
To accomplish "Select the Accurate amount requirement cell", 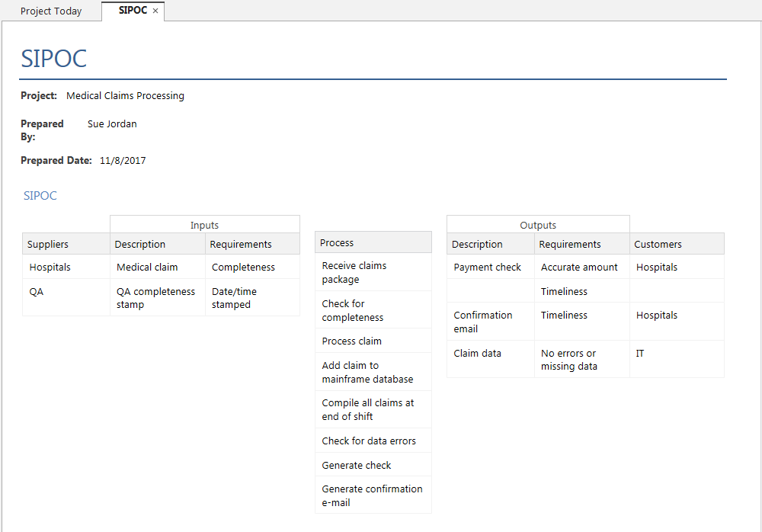I will click(x=579, y=268).
